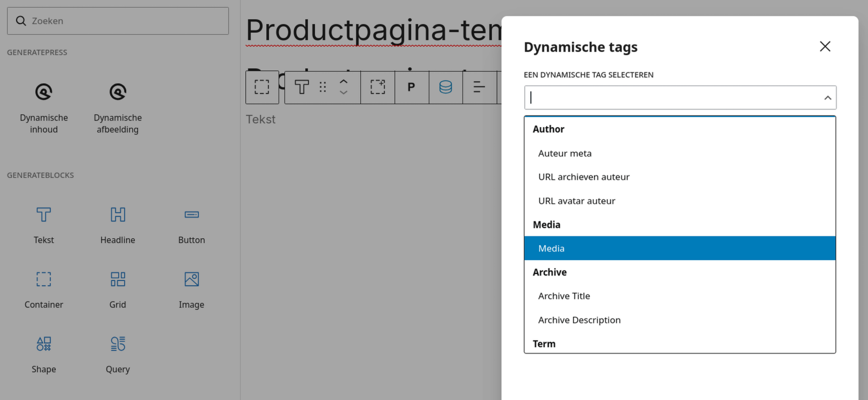
Task: Insert the Dynamische inhoud block
Action: pyautogui.click(x=44, y=107)
